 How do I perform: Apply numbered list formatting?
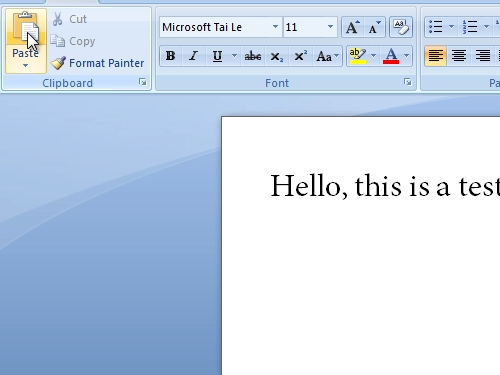coord(470,27)
